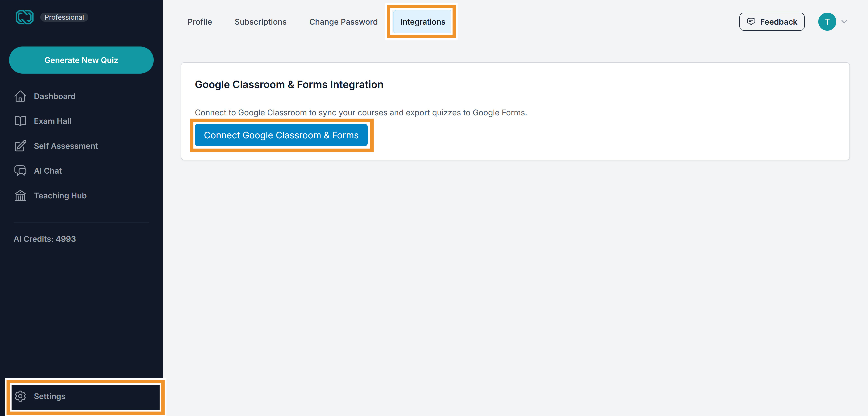This screenshot has width=868, height=416.
Task: Open the Teaching Hub menu label
Action: click(60, 195)
